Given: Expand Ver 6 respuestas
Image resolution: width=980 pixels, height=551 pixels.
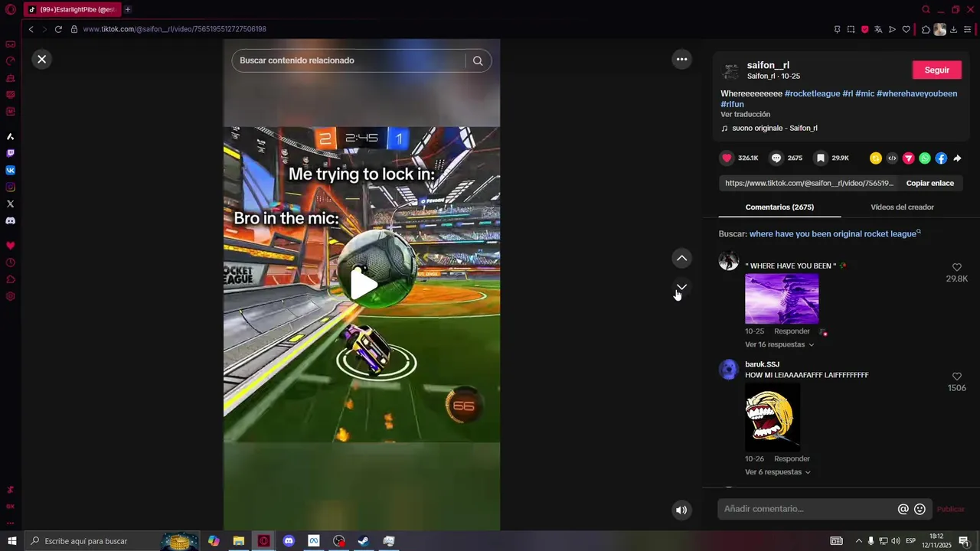Looking at the screenshot, I should pos(777,472).
